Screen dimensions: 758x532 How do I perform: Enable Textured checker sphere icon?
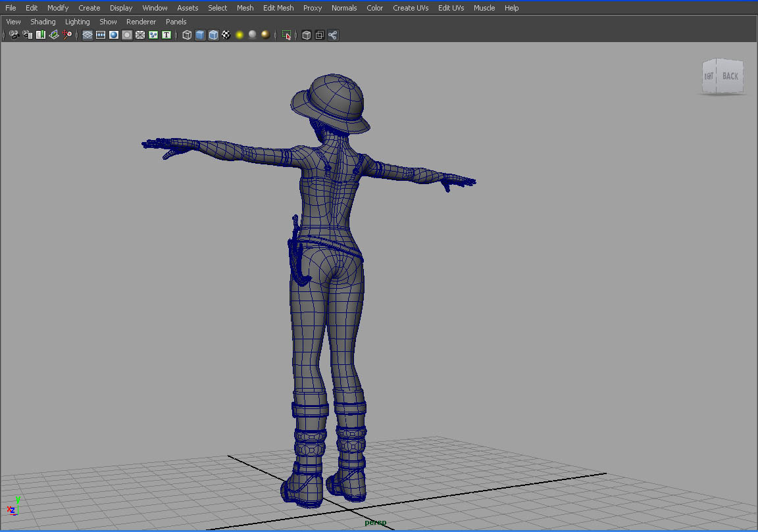tap(226, 35)
